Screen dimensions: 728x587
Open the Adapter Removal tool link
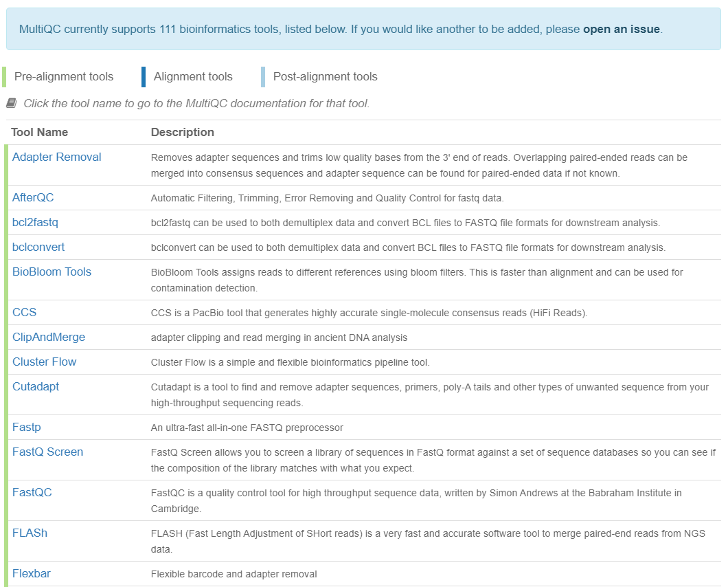56,157
